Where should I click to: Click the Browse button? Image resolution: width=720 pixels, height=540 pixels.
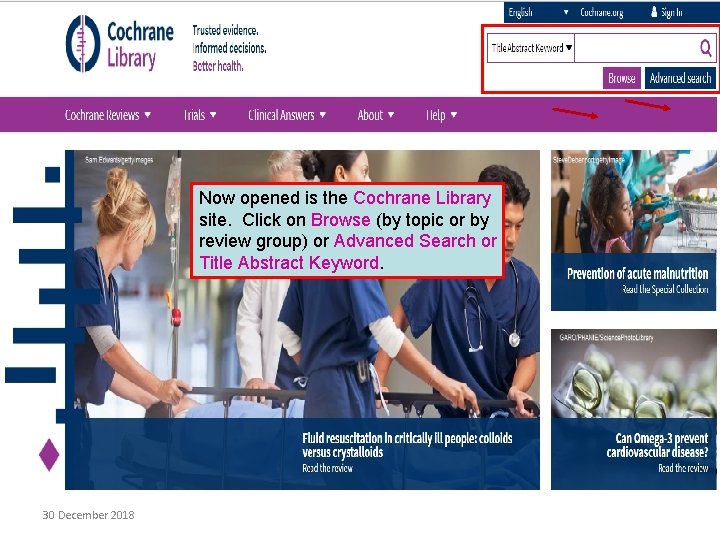click(x=622, y=79)
